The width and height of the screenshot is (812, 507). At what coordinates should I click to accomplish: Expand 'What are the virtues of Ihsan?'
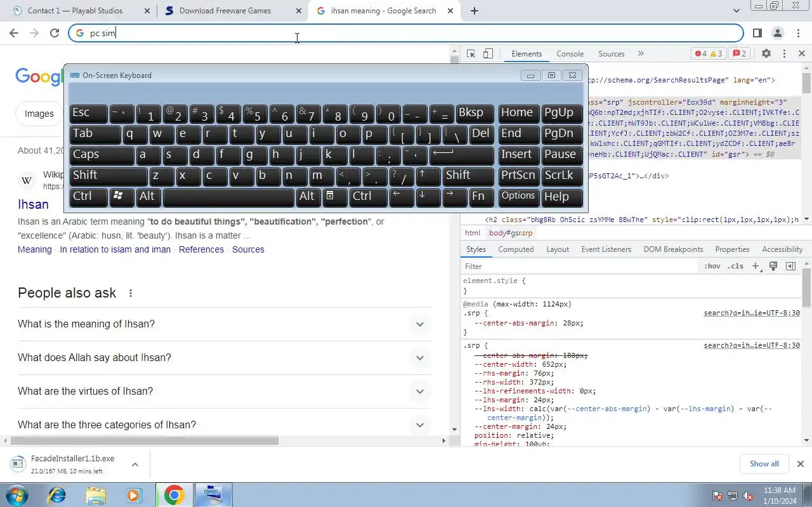point(224,392)
